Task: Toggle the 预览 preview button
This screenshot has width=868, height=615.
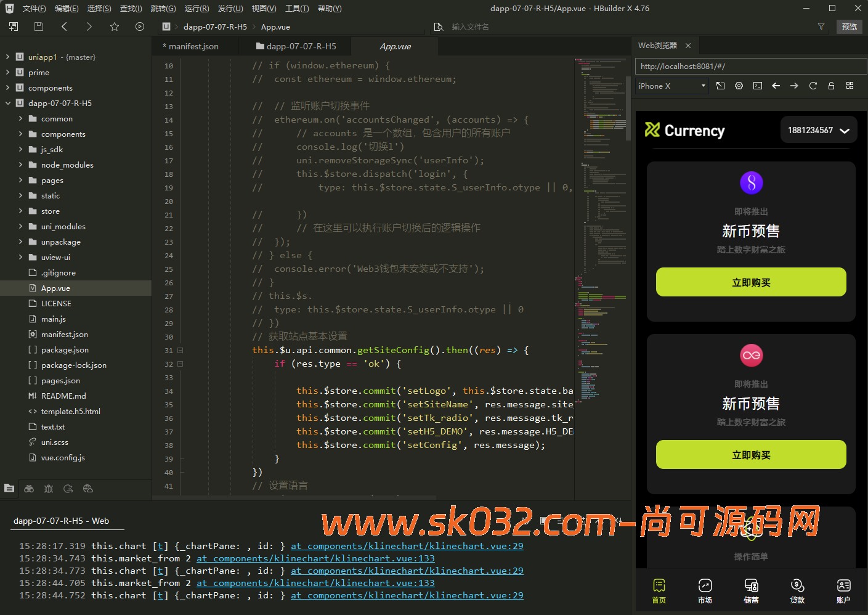Action: pos(849,26)
